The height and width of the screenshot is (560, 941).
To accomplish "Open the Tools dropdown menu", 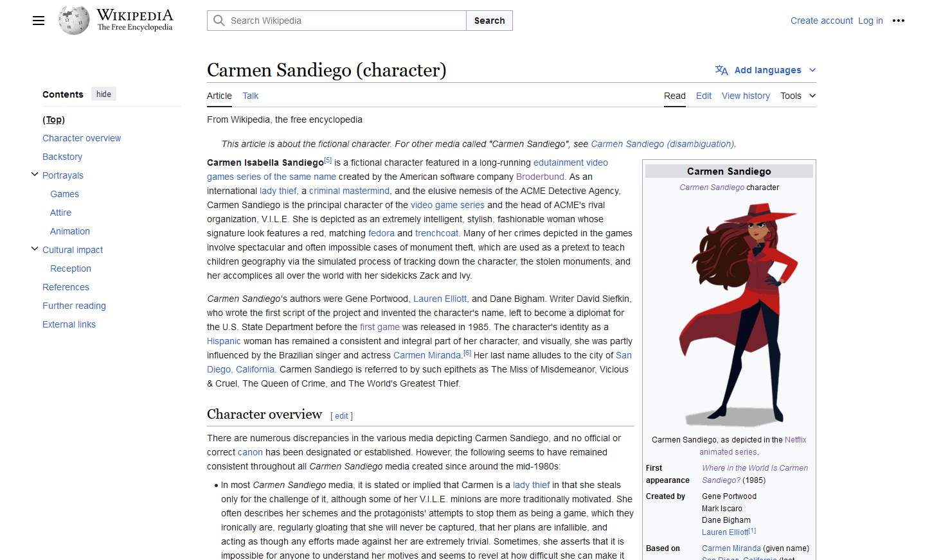I will pyautogui.click(x=798, y=96).
